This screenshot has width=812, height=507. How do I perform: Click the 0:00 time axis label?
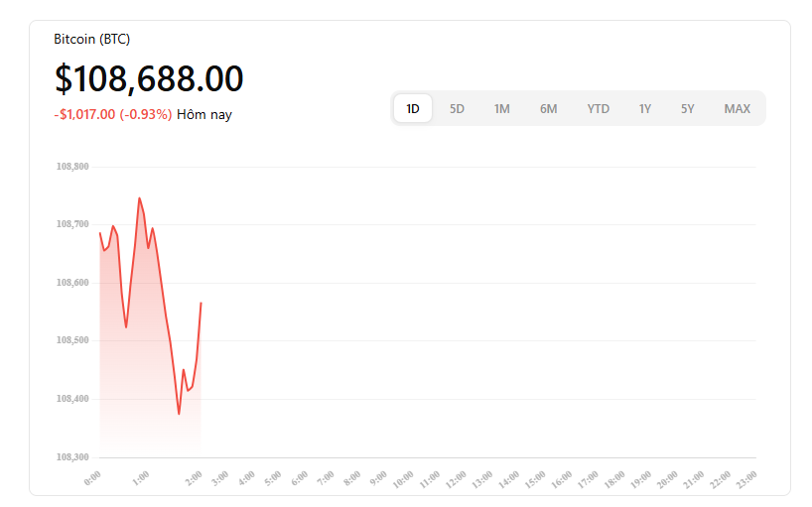click(x=92, y=479)
